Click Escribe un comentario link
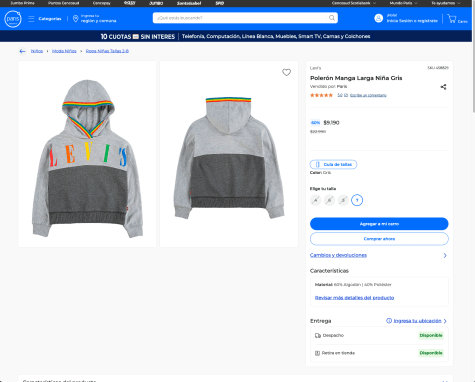Image resolution: width=475 pixels, height=382 pixels. coord(368,95)
